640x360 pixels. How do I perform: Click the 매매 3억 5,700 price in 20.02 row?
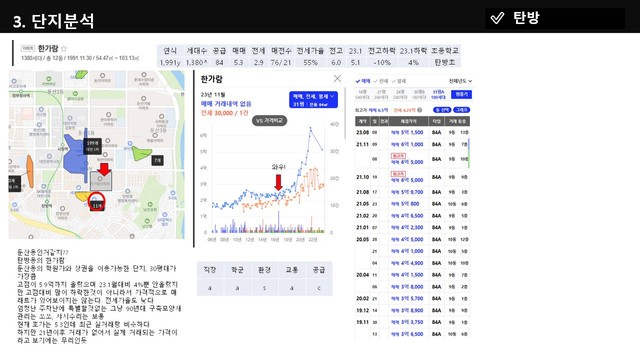point(407,298)
